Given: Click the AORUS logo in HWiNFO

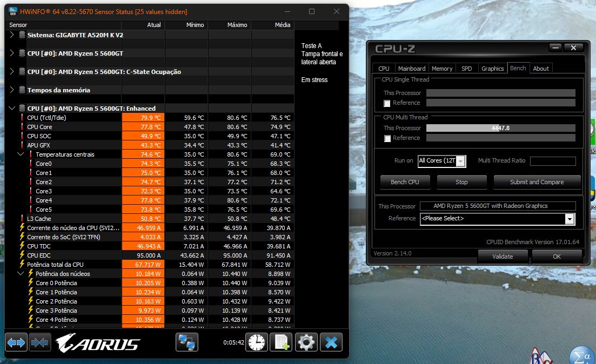Looking at the screenshot, I should 98,343.
